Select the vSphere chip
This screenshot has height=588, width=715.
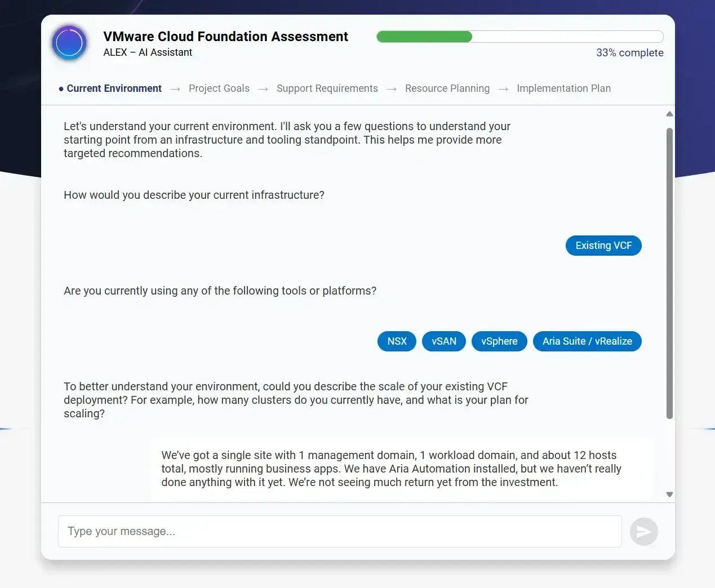(499, 341)
